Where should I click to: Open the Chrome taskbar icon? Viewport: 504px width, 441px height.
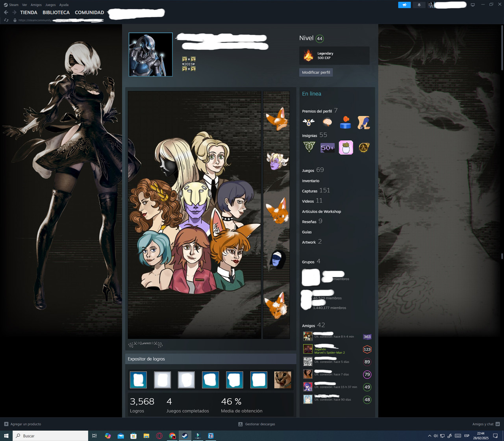click(172, 435)
